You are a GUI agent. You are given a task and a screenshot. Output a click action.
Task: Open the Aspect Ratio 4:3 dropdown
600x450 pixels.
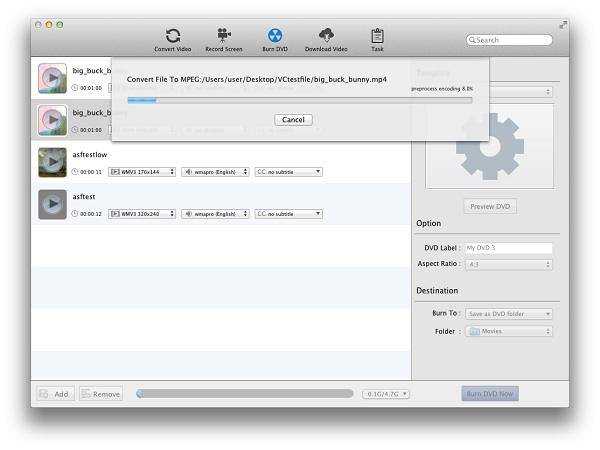click(x=509, y=264)
